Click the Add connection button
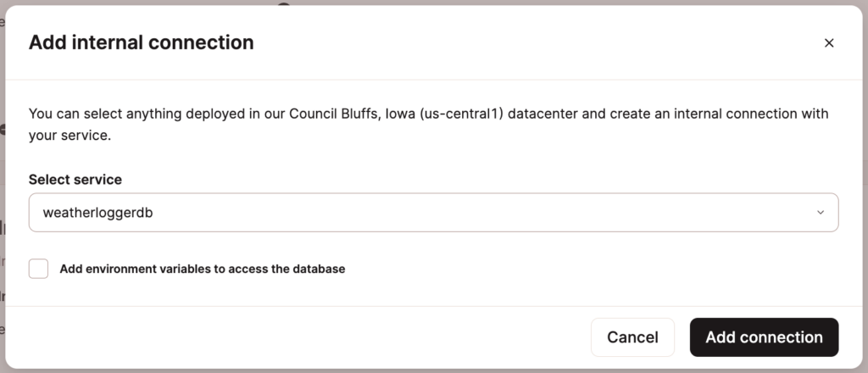This screenshot has width=868, height=373. pyautogui.click(x=764, y=337)
